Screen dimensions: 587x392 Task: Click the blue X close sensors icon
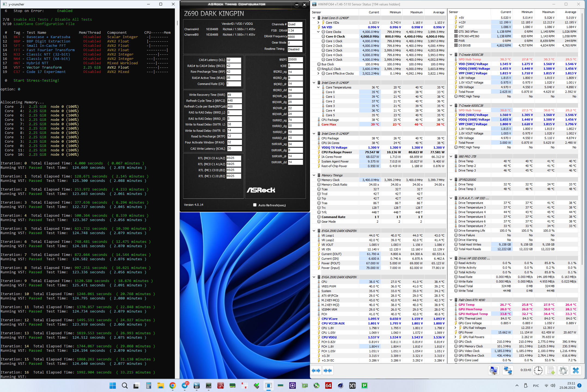pos(576,370)
